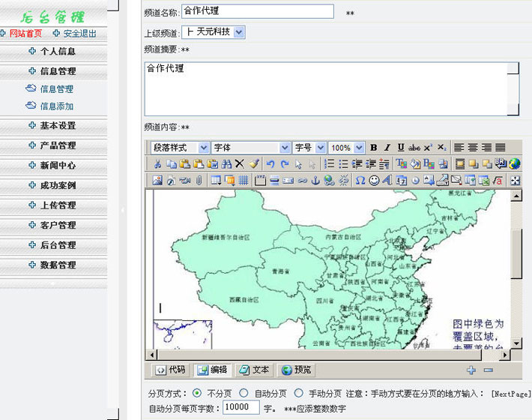The width and height of the screenshot is (532, 420).
Task: Remove hyperlink with broken chain icon
Action: [x=343, y=180]
